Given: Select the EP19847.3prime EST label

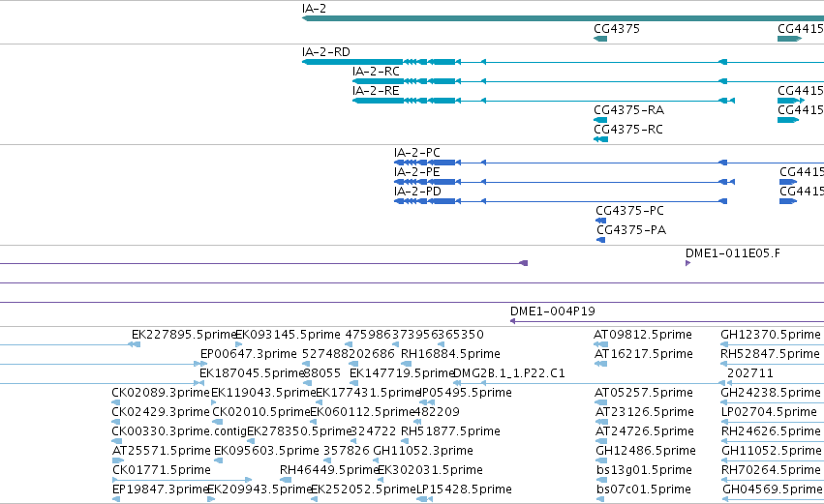Looking at the screenshot, I should 161,489.
